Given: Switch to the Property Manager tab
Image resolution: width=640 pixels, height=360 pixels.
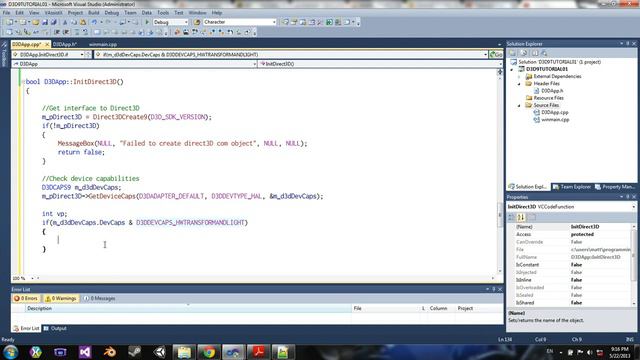Looking at the screenshot, I should pos(615,187).
